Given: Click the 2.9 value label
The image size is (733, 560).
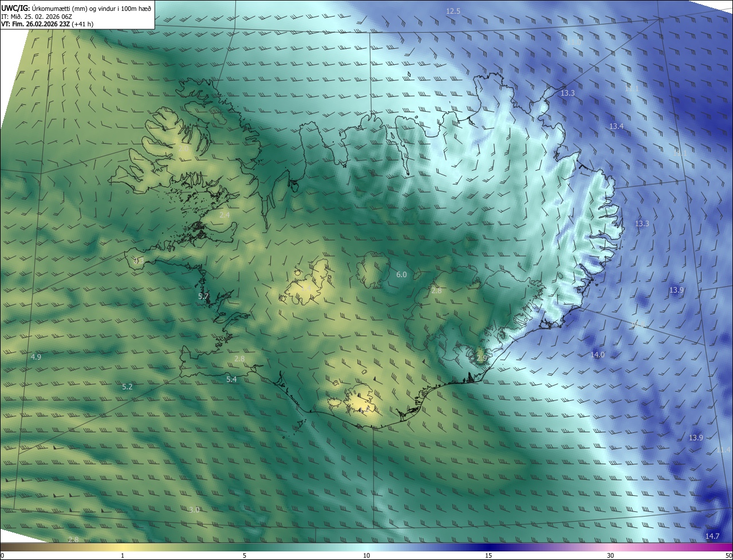Looking at the screenshot, I should pyautogui.click(x=481, y=358).
